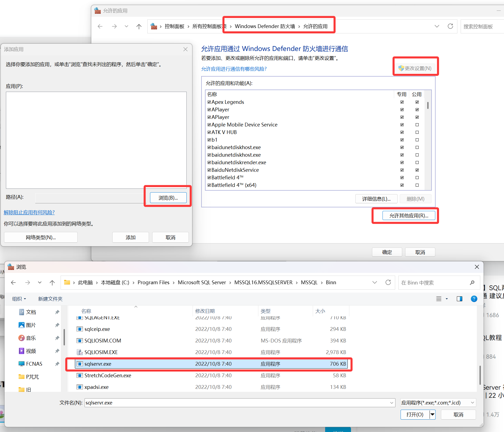Click Back arrow in Browse dialog

tap(13, 282)
